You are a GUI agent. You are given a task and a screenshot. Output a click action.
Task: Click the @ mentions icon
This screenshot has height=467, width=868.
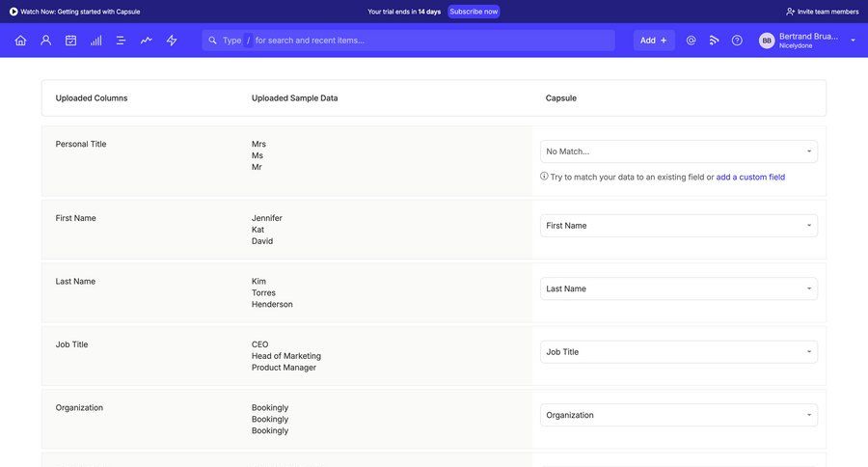tap(691, 41)
